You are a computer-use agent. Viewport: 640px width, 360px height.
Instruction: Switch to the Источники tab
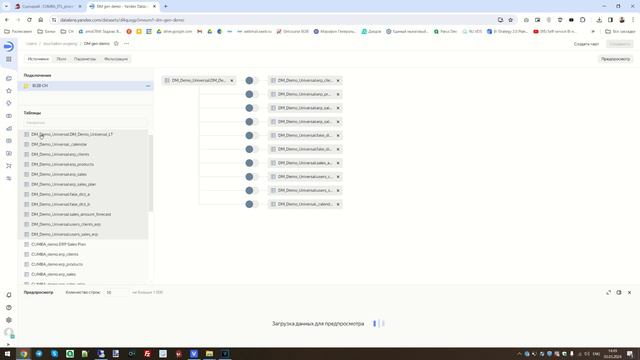(x=38, y=59)
